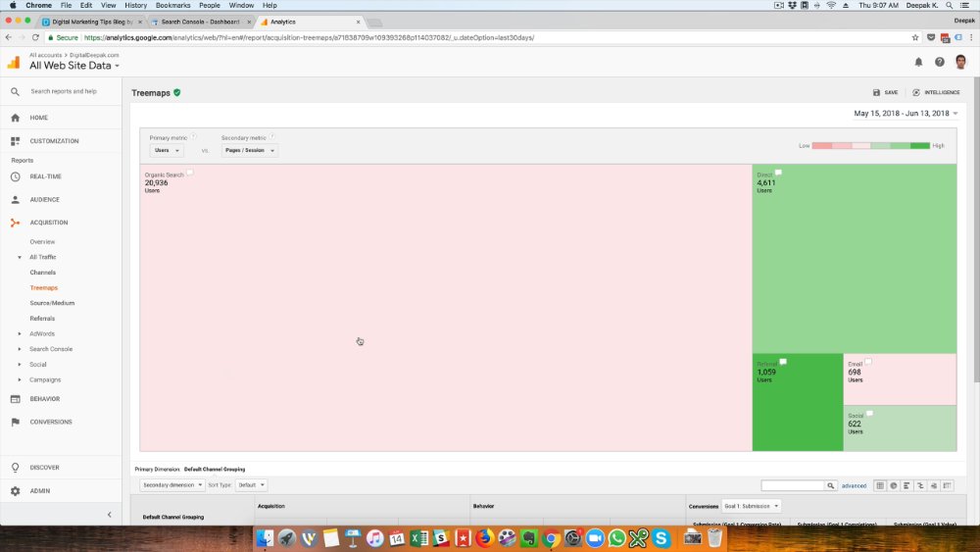Open the Pocket extension icon
Screen dimensions: 980x552
click(931, 37)
